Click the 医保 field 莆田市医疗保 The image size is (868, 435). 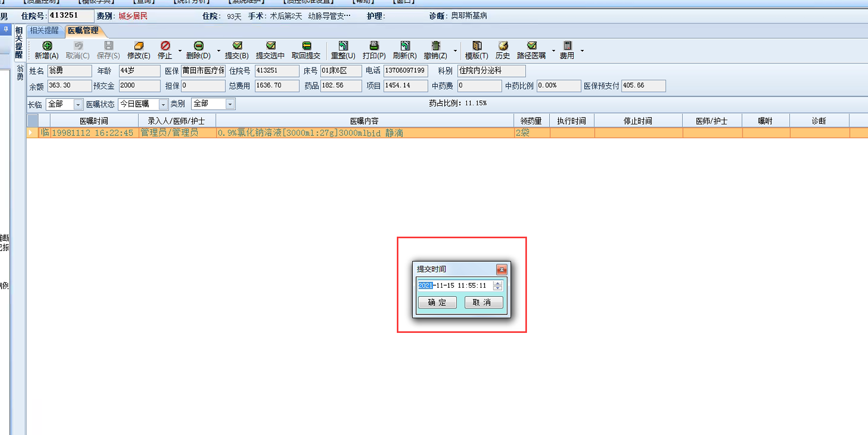[x=203, y=71]
